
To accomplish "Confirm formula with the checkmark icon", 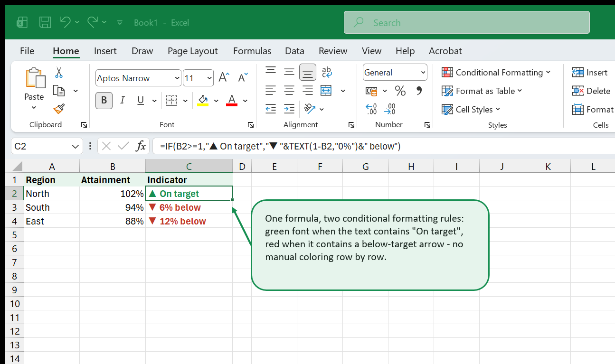I will (123, 146).
